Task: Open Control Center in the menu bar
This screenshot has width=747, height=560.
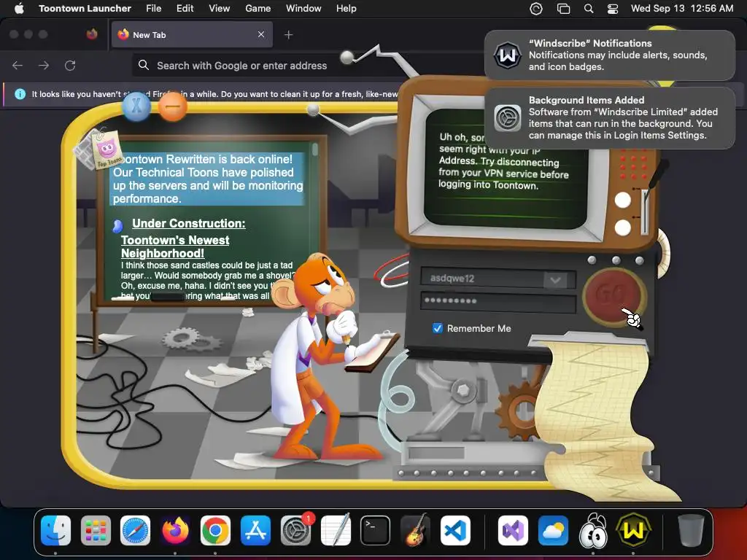Action: coord(613,9)
